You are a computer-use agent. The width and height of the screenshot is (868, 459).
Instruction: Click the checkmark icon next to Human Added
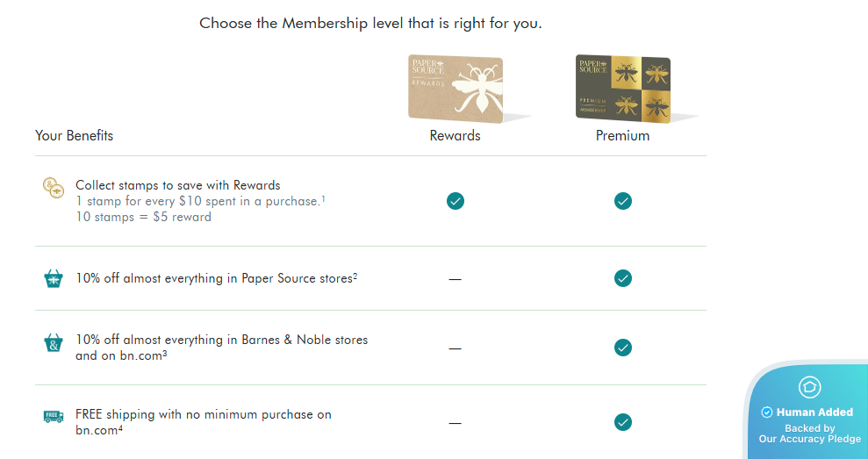pyautogui.click(x=767, y=412)
